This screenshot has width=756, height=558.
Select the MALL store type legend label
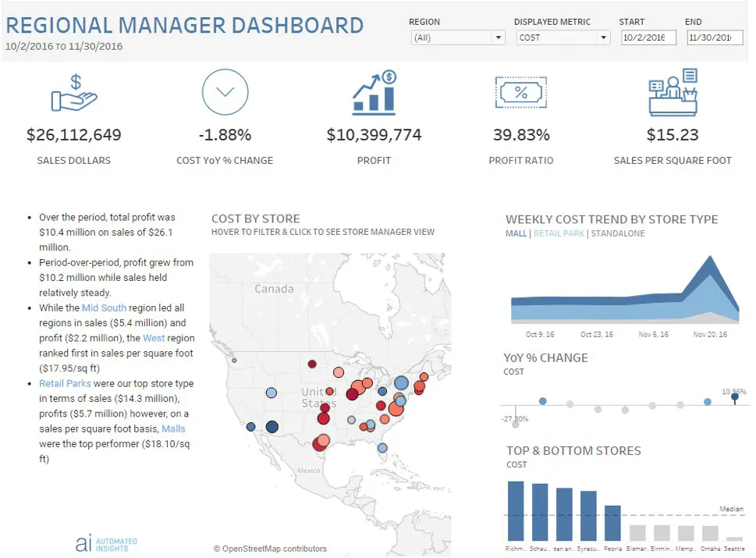(x=516, y=233)
